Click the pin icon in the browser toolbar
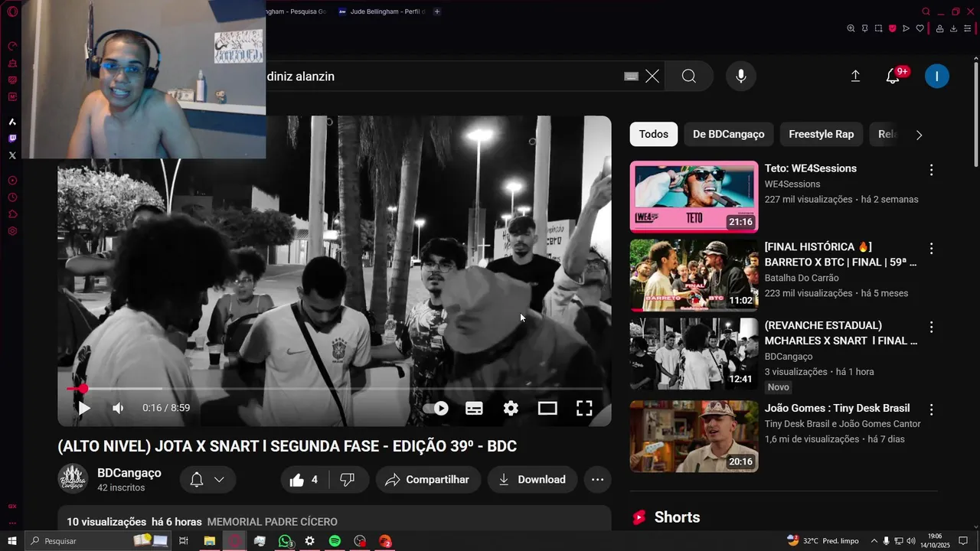 (x=864, y=28)
